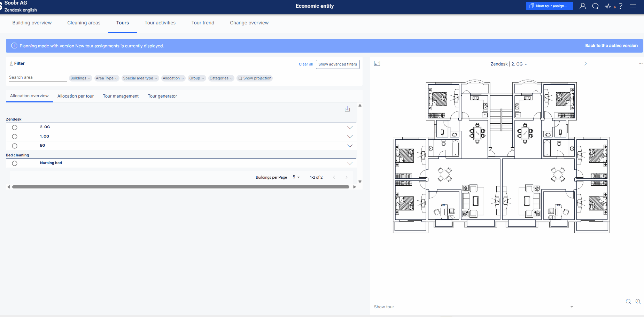Open floor plan more options dots
The width and height of the screenshot is (644, 317).
[x=641, y=63]
